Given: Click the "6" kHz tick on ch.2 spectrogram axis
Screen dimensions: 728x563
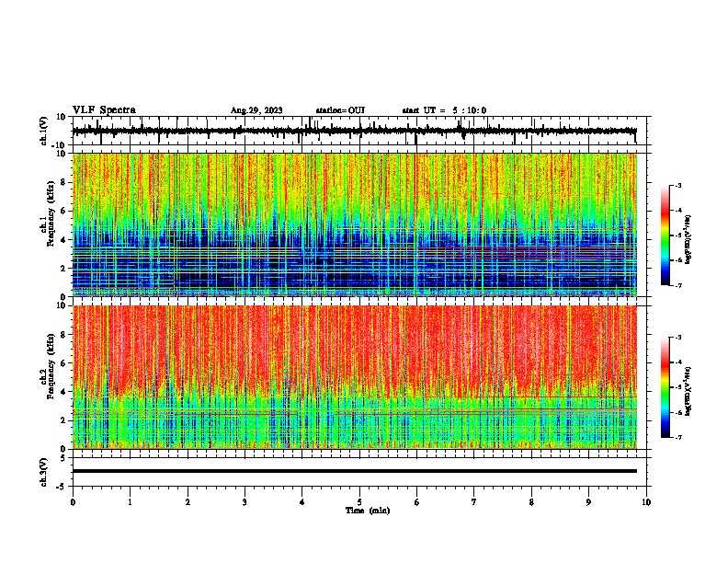Looking at the screenshot, I should click(64, 363).
